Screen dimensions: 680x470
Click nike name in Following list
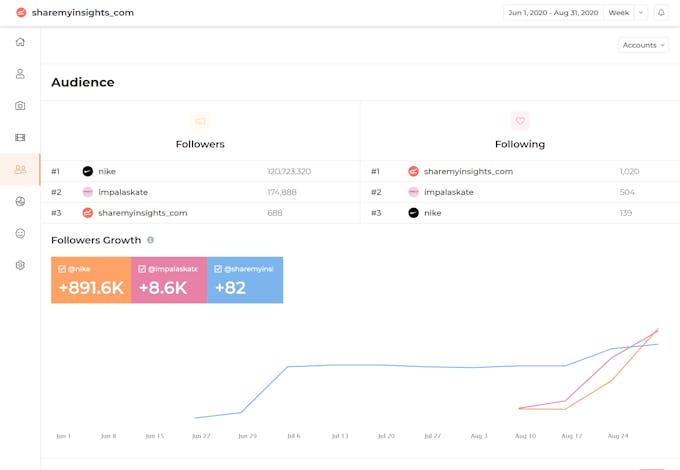click(433, 213)
